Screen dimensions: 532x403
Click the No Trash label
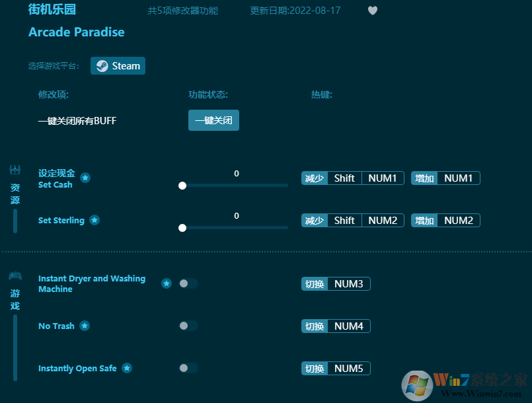click(x=56, y=326)
